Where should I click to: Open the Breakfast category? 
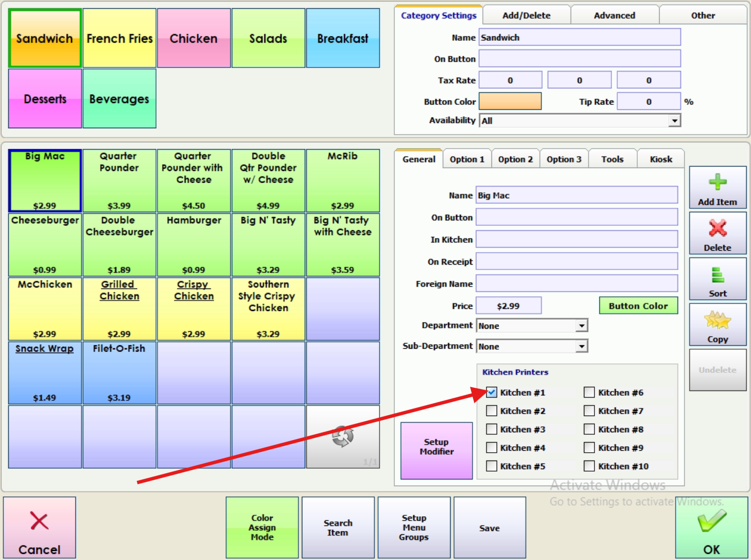tap(343, 38)
